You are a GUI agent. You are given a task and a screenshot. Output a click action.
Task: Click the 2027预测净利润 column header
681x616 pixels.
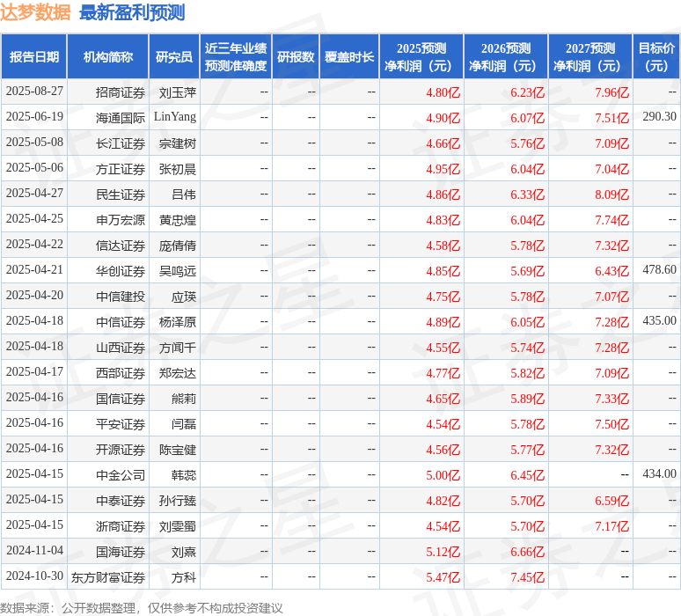590,57
